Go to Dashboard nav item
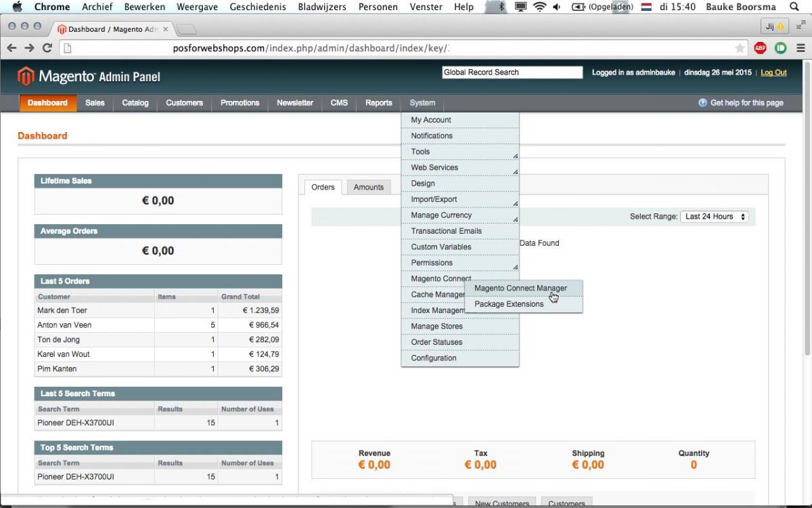Image resolution: width=812 pixels, height=508 pixels. 47,103
